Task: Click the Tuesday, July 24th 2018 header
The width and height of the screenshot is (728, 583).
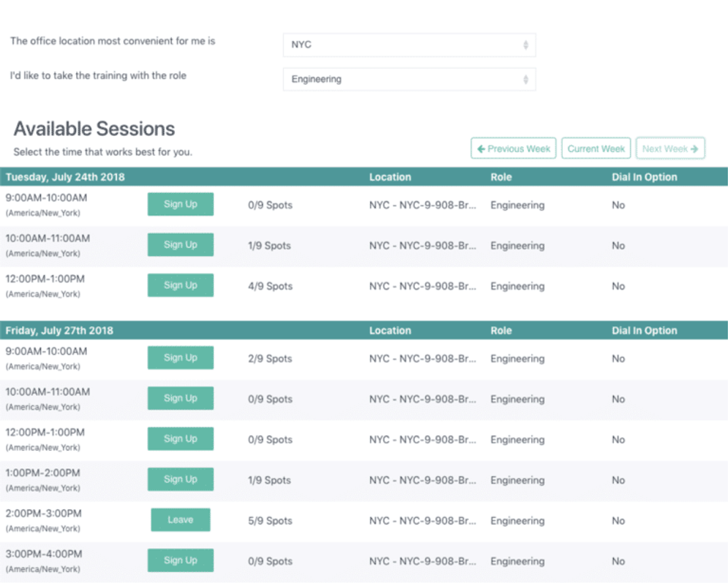Action: tap(65, 177)
